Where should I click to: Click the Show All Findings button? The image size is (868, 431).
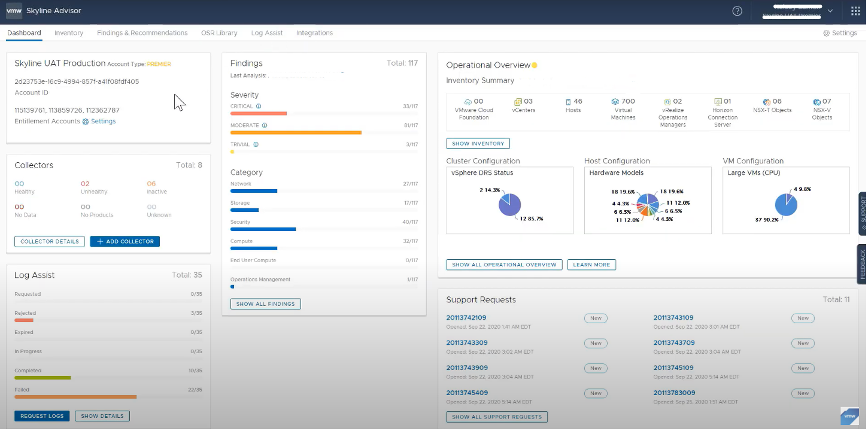(x=265, y=304)
